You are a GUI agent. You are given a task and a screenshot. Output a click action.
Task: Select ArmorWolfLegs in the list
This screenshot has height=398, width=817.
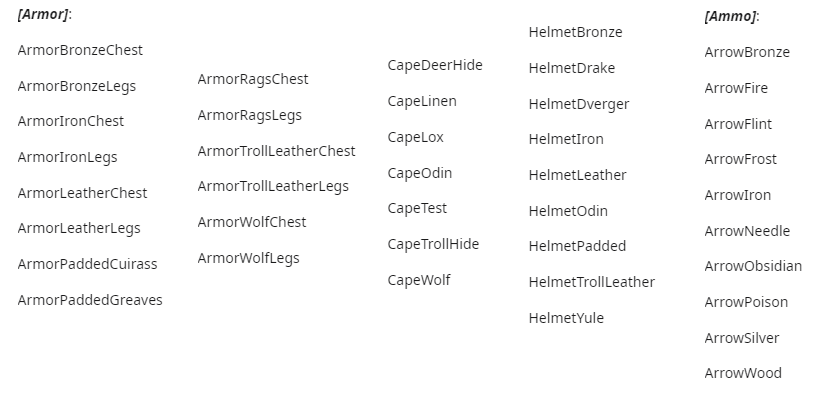tap(249, 258)
